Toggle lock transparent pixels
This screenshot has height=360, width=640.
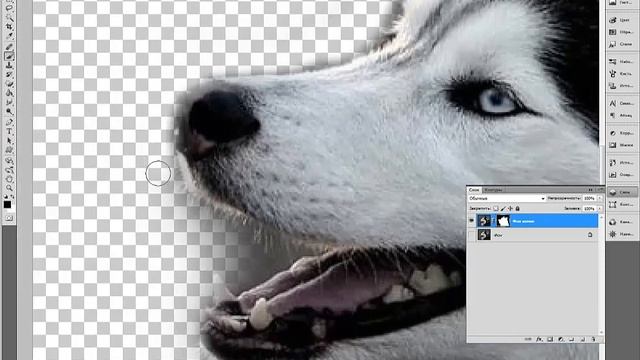point(496,209)
